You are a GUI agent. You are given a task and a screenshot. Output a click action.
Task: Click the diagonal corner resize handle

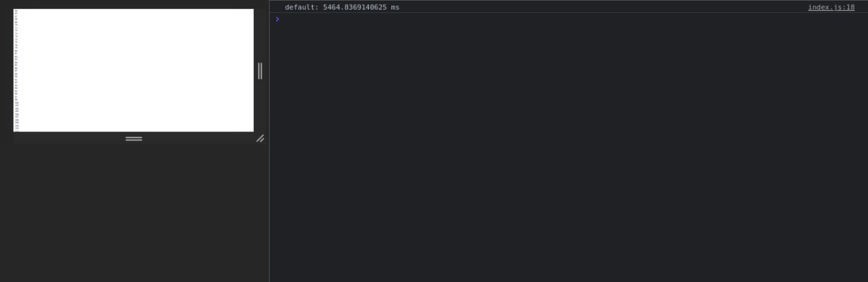coord(260,138)
